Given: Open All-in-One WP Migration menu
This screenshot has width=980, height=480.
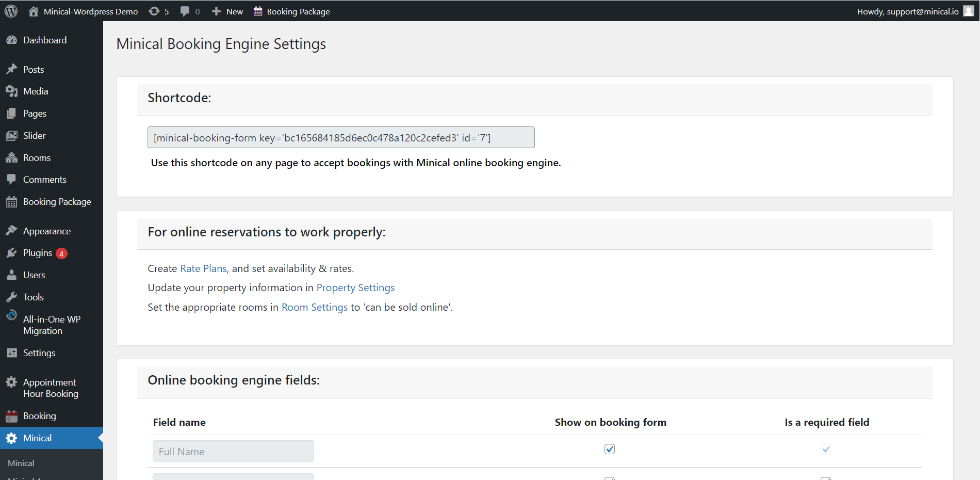Looking at the screenshot, I should pyautogui.click(x=52, y=325).
